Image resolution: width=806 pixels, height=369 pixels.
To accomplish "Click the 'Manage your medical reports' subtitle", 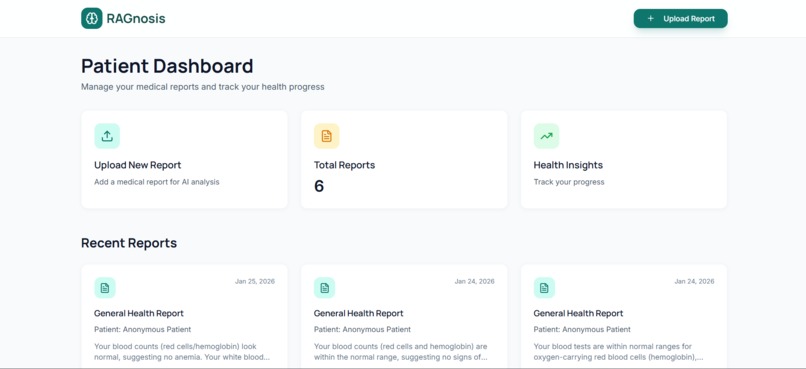I will tap(203, 87).
